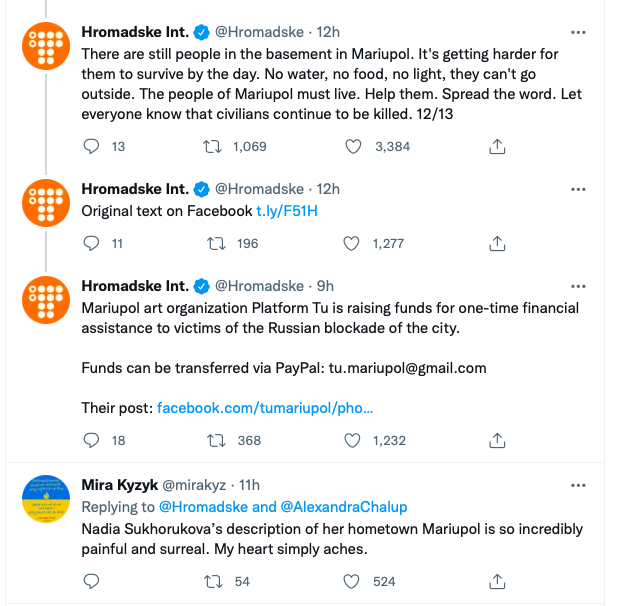635x606 pixels.
Task: Retweet the Platform Tu fundraising tweet
Action: point(212,440)
